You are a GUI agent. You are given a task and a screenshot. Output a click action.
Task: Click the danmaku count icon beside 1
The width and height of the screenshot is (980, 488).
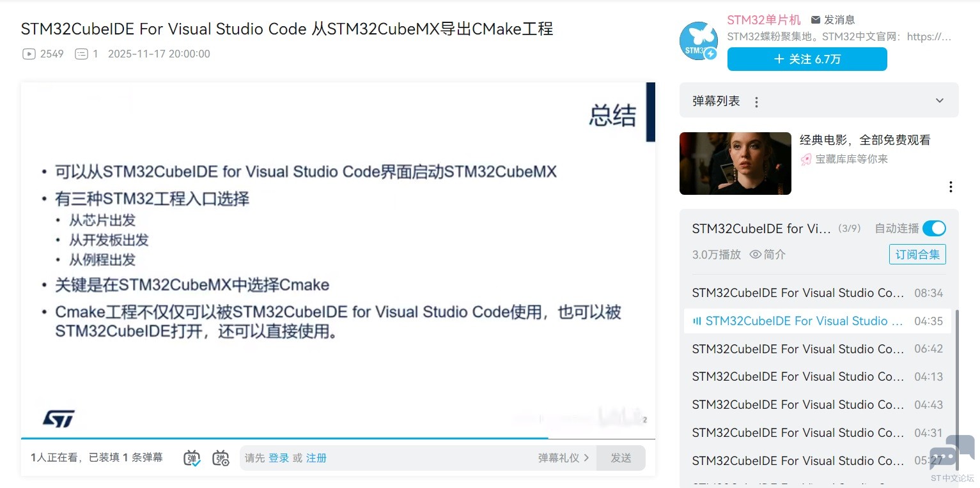(x=81, y=54)
